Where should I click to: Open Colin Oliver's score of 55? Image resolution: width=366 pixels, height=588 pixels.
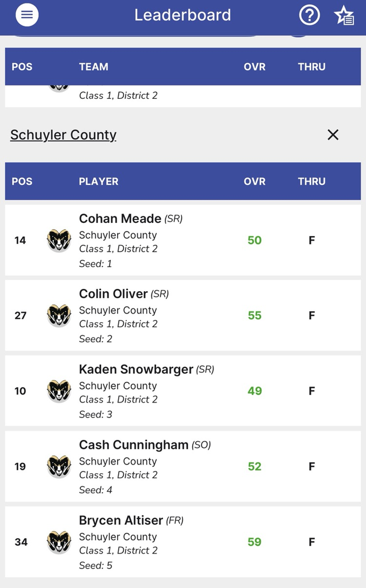click(x=255, y=315)
